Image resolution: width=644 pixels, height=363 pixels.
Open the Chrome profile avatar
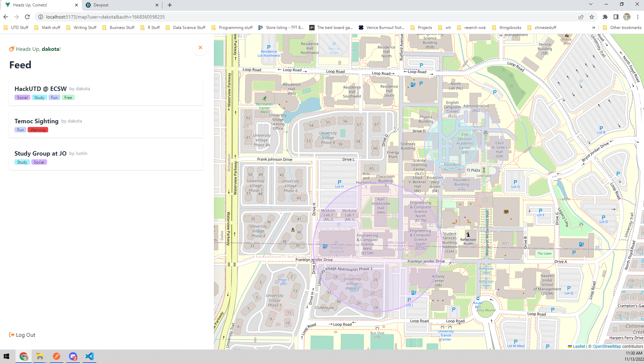point(627,17)
